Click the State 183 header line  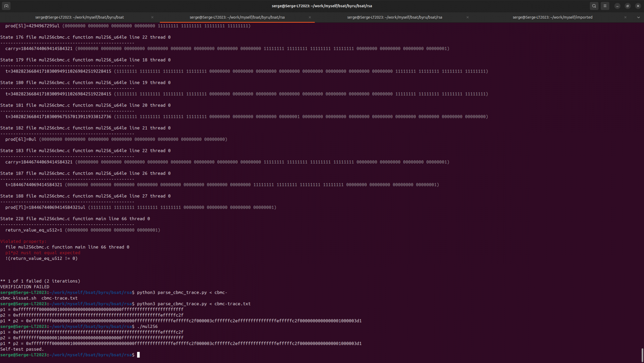85,151
